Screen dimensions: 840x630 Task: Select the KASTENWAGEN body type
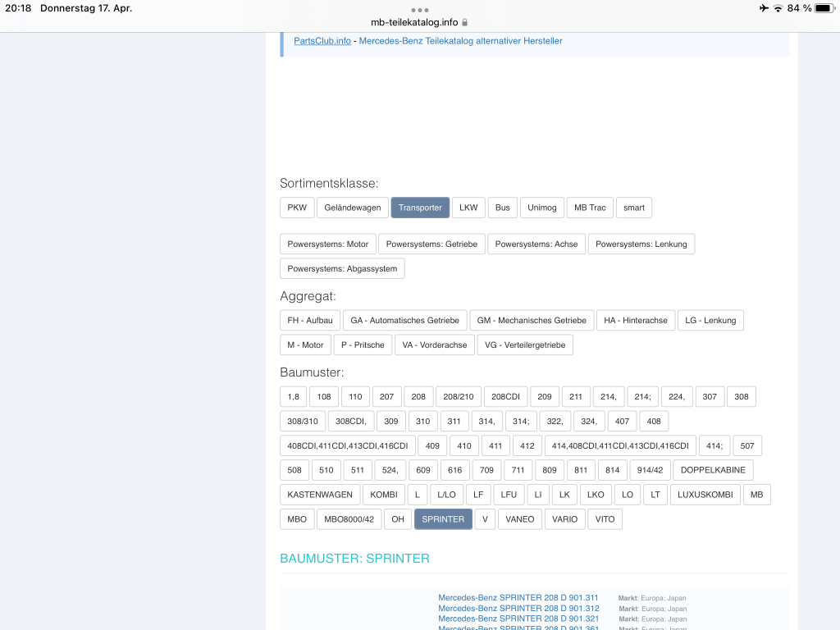click(320, 494)
